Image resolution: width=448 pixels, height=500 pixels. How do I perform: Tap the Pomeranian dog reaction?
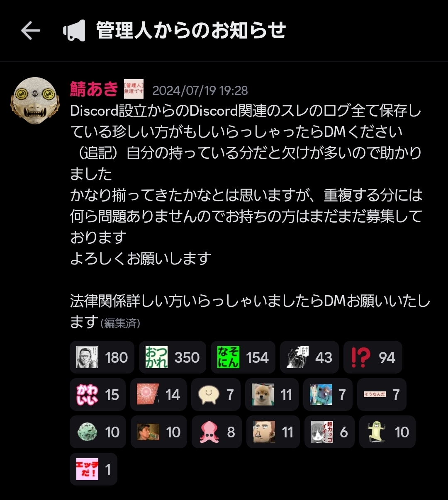272,395
